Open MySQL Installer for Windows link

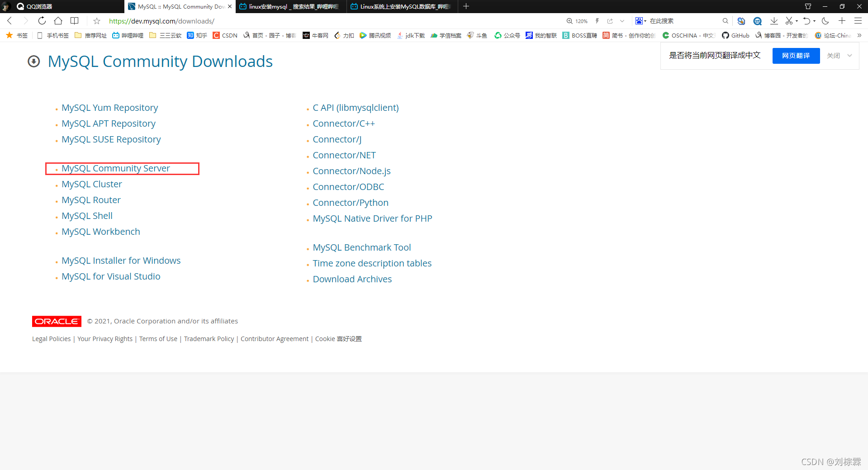click(121, 261)
